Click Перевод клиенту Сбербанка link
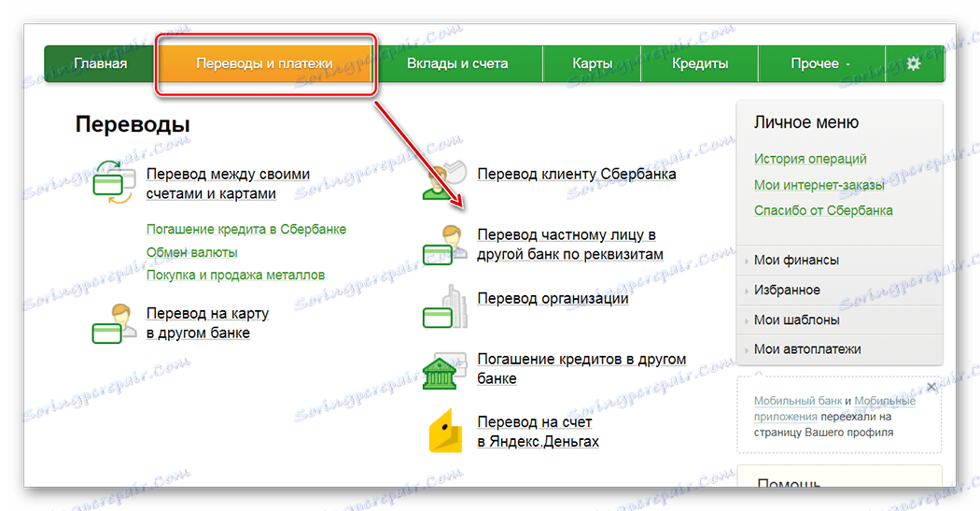Viewport: 980px width, 511px height. (x=577, y=174)
